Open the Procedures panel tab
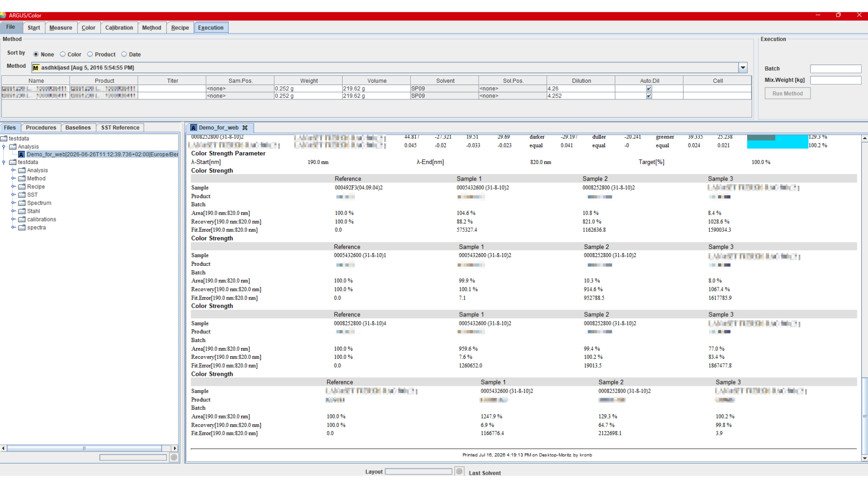This screenshot has height=488, width=868. point(41,128)
